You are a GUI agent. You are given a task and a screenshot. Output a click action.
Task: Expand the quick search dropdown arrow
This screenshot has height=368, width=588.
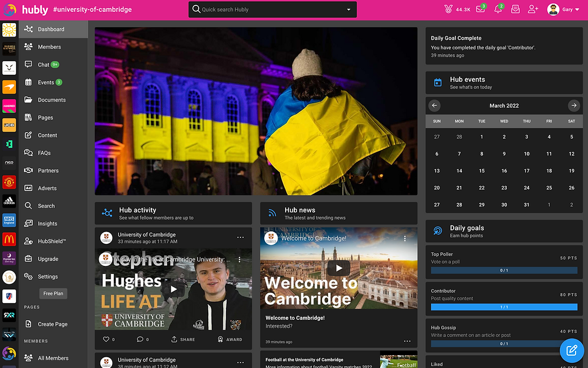pos(349,10)
